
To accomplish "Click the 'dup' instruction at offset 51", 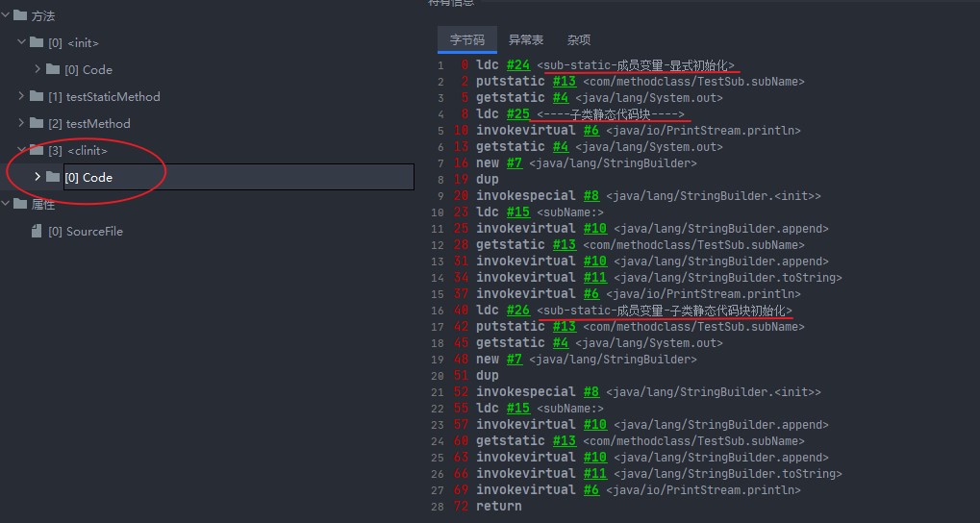I will [487, 376].
